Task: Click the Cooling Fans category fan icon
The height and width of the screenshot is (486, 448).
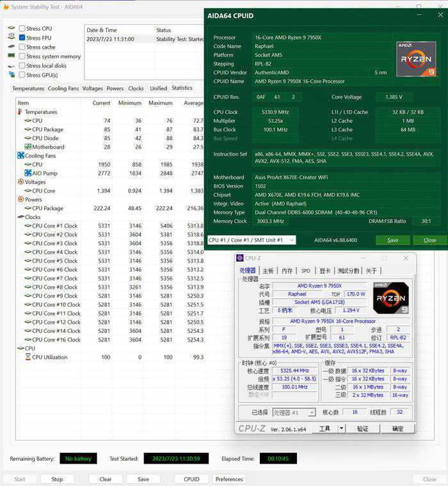Action: pos(20,156)
